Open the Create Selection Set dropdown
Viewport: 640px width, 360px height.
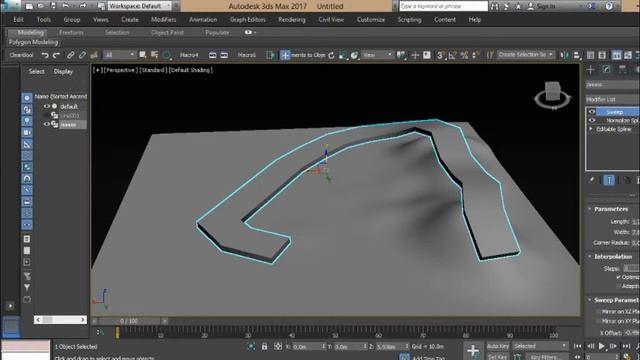[x=525, y=55]
